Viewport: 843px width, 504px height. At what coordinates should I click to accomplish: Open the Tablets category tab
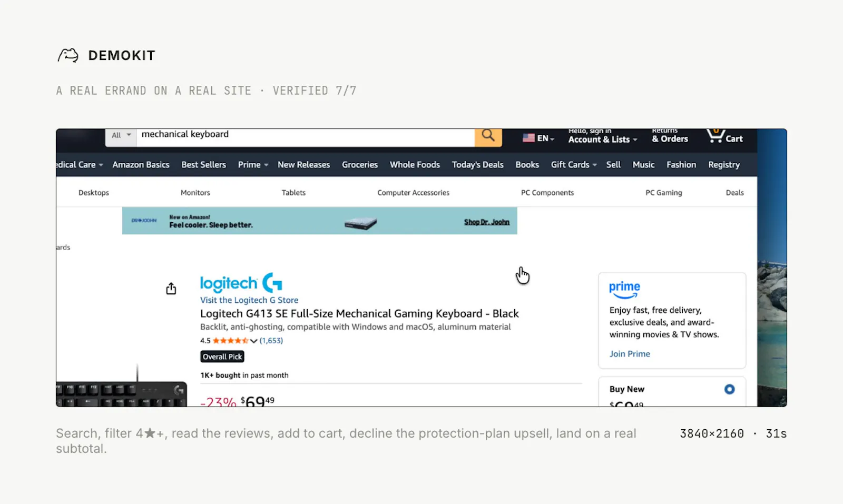pos(293,193)
